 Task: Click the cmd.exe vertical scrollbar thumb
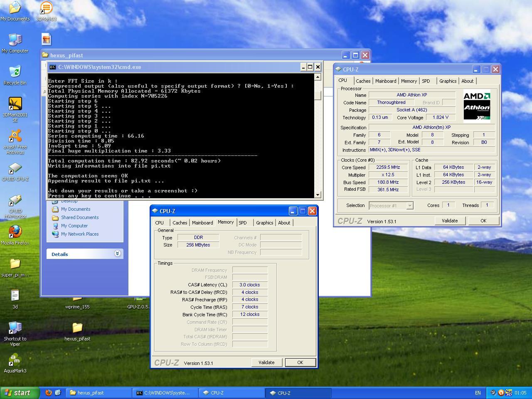click(x=318, y=96)
